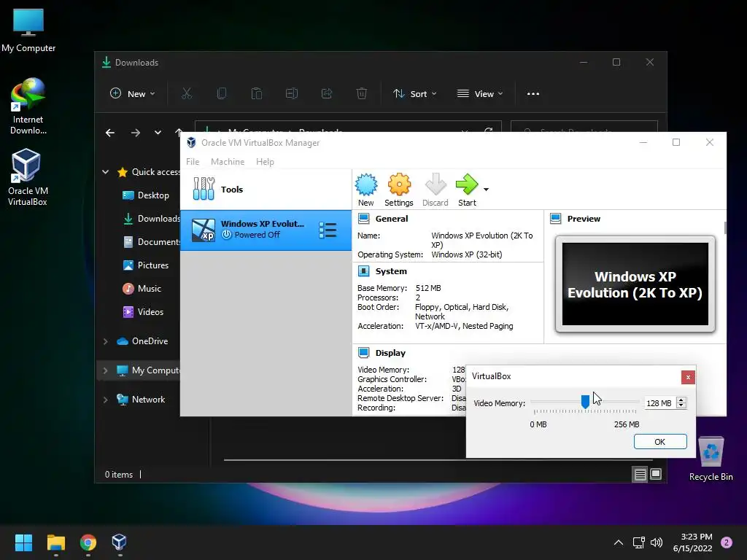
Task: Click the Share icon in Downloads toolbar
Action: 326,93
